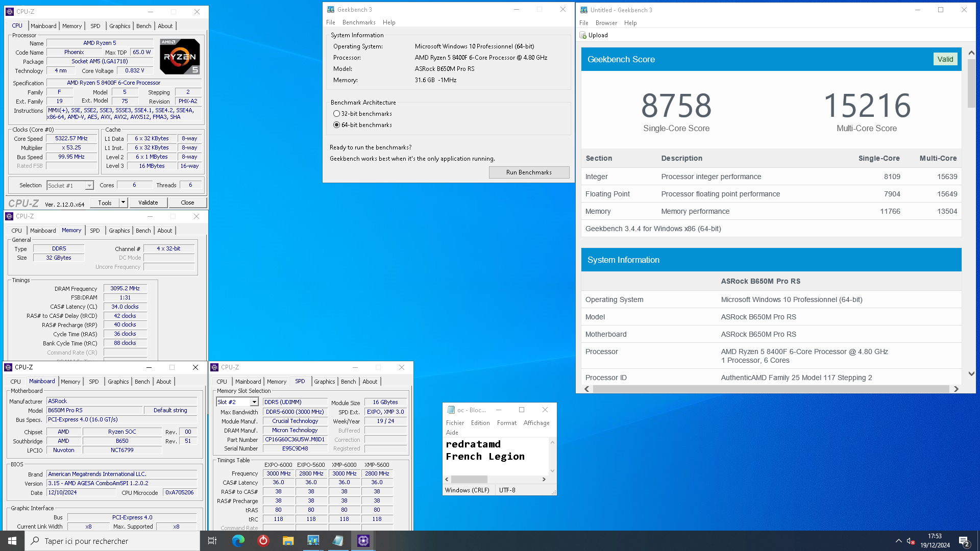The height and width of the screenshot is (551, 980).
Task: Open Graphics tab in CPU-Z Mainboard window
Action: pos(118,382)
